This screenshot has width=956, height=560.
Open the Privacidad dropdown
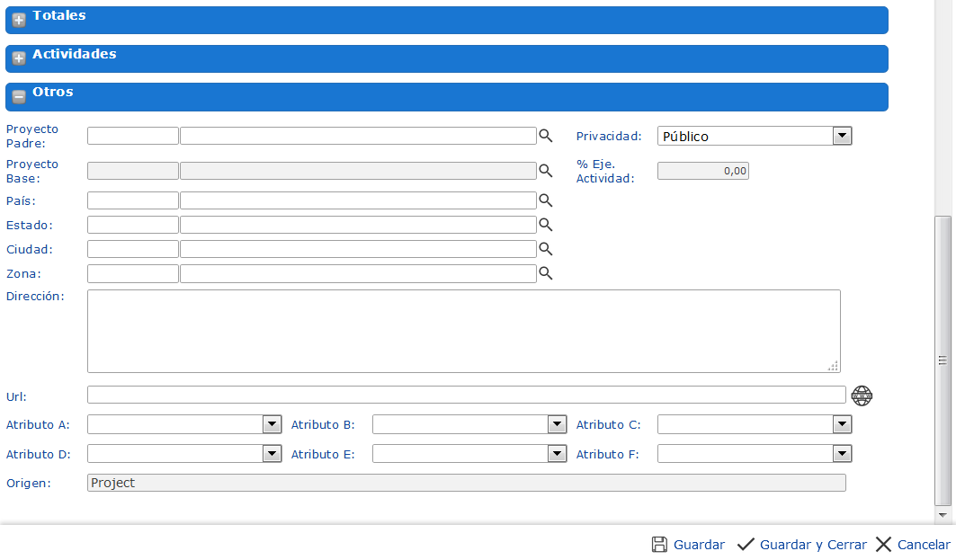click(x=842, y=136)
